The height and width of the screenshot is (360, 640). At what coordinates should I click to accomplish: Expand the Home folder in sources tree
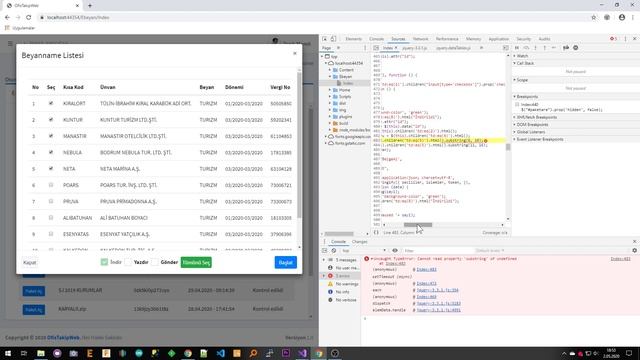330,90
